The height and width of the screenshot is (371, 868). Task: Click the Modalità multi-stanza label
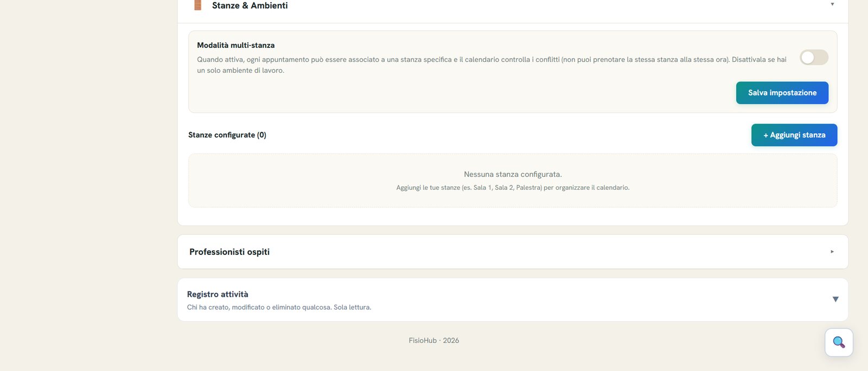tap(236, 46)
